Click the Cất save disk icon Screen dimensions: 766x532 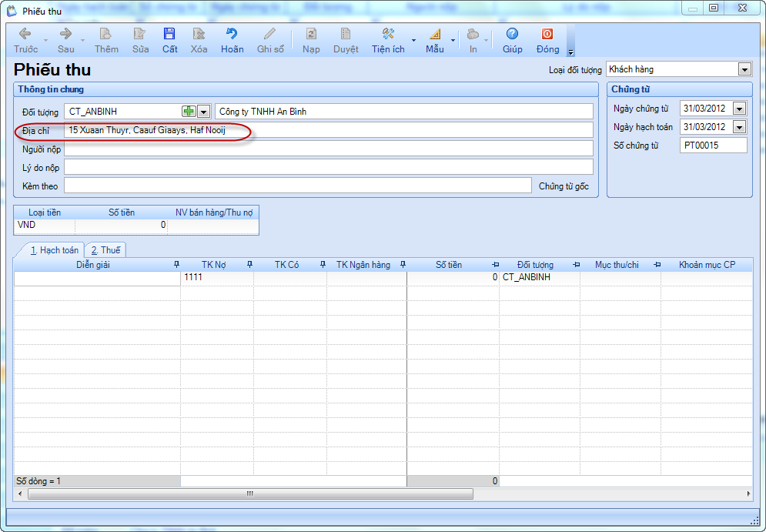169,35
